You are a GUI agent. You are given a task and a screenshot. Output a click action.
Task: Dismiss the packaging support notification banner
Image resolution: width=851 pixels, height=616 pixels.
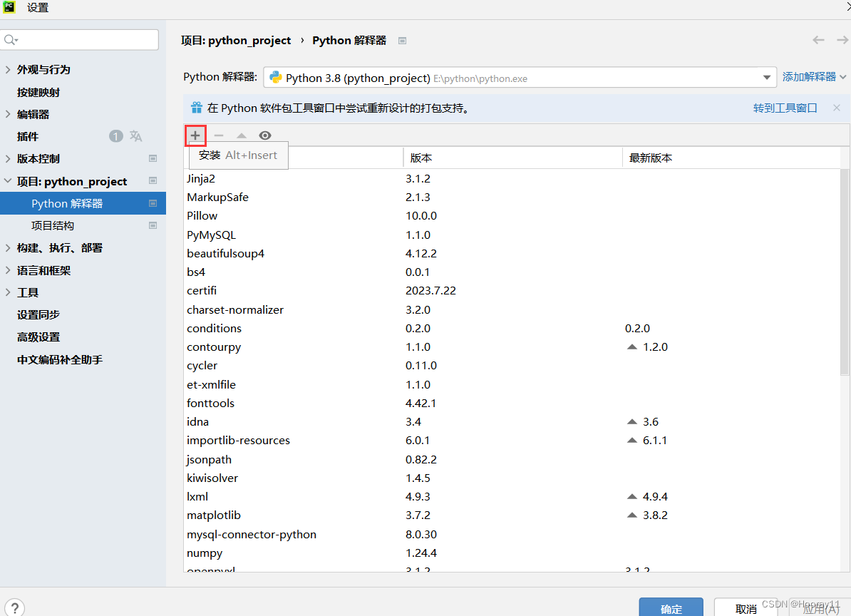click(835, 108)
